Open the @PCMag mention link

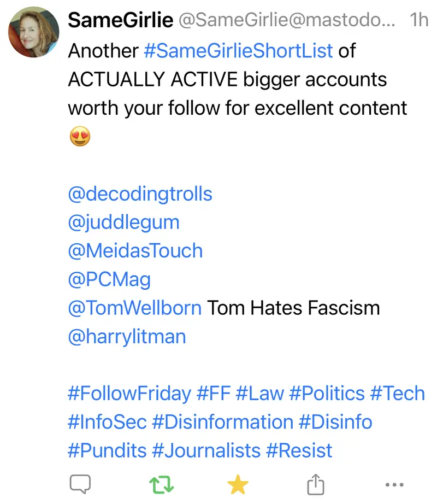[109, 279]
